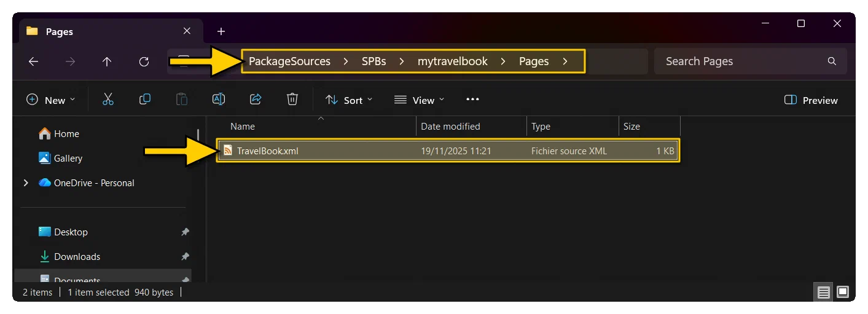Share the selected file
Screen dimensions: 868x314
tap(256, 100)
